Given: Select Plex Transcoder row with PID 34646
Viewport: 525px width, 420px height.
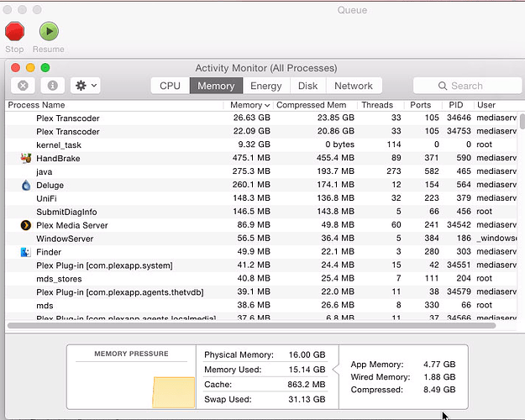Looking at the screenshot, I should click(261, 118).
